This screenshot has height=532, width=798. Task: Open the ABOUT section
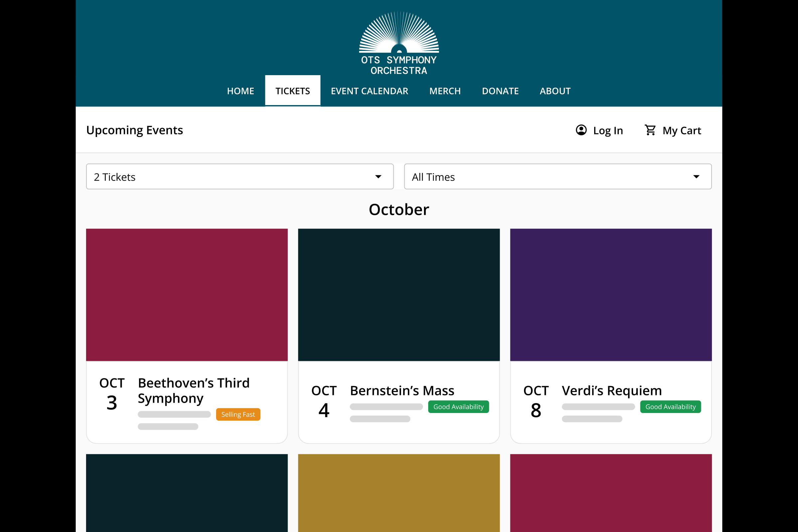[x=555, y=91]
